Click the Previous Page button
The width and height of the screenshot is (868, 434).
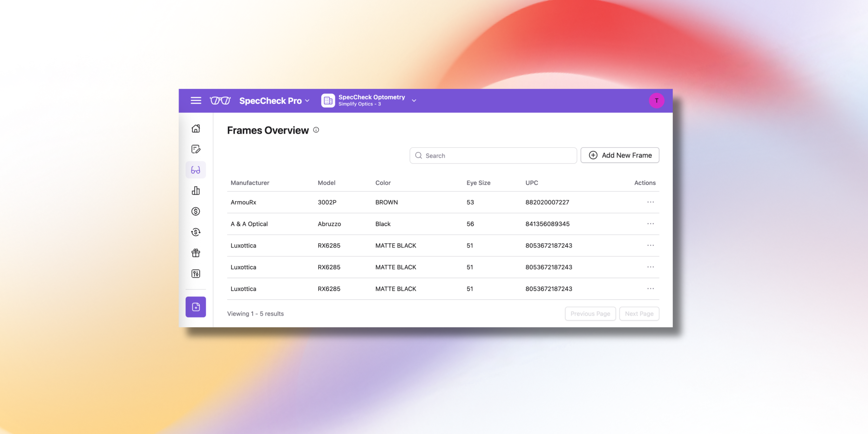tap(590, 314)
